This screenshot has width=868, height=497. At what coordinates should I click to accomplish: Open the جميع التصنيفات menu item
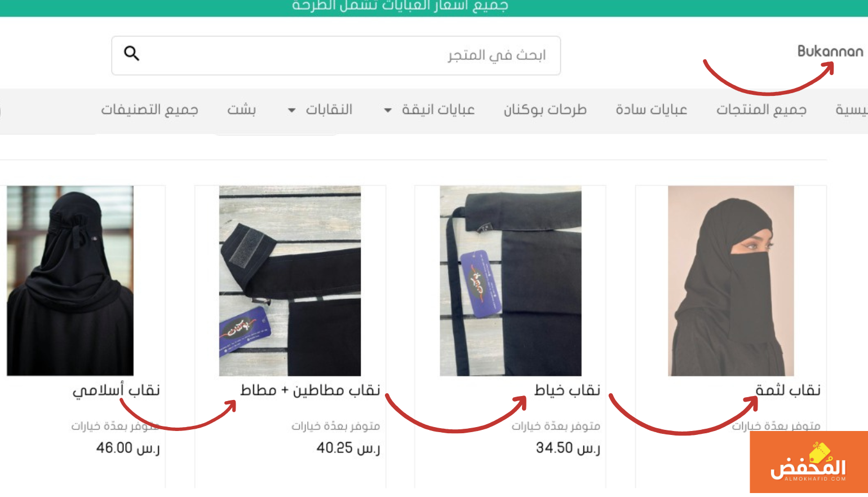149,109
